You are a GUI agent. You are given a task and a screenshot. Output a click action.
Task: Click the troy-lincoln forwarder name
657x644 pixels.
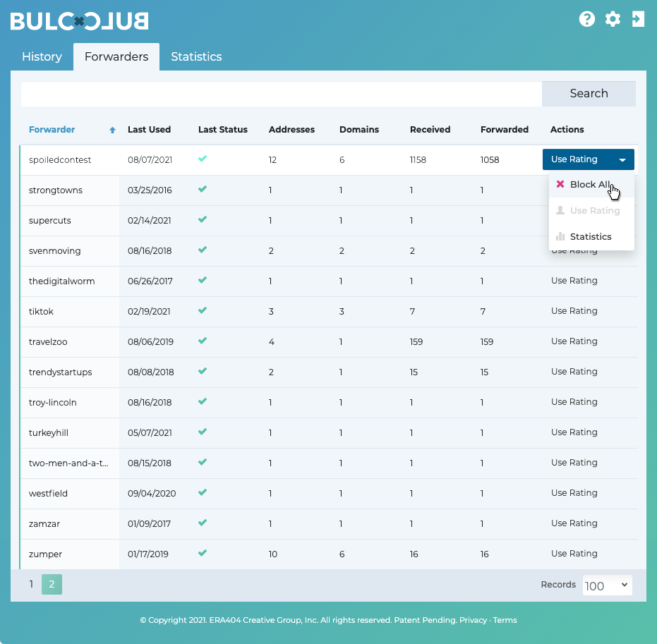(x=53, y=402)
